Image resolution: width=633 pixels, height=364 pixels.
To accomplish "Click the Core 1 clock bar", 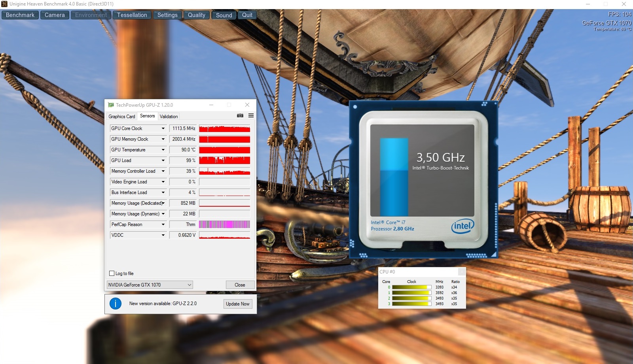I will click(411, 293).
